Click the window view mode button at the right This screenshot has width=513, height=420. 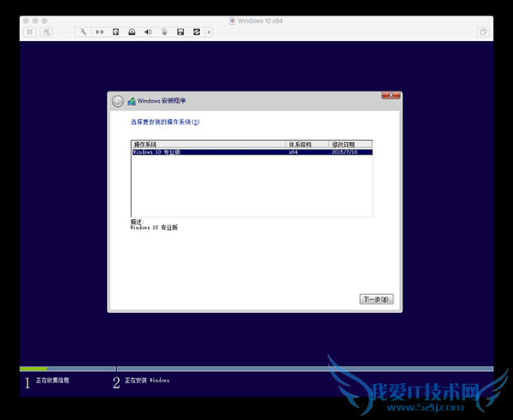coord(483,32)
